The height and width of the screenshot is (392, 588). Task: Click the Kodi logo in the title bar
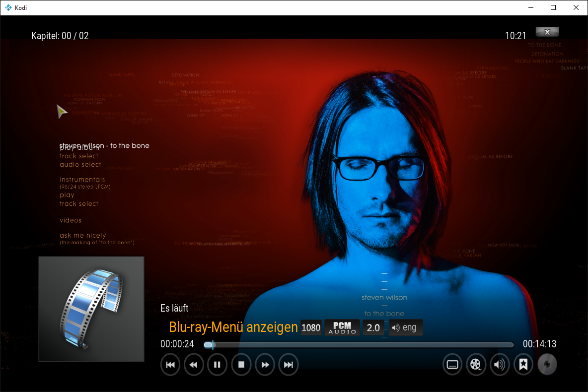click(x=8, y=7)
